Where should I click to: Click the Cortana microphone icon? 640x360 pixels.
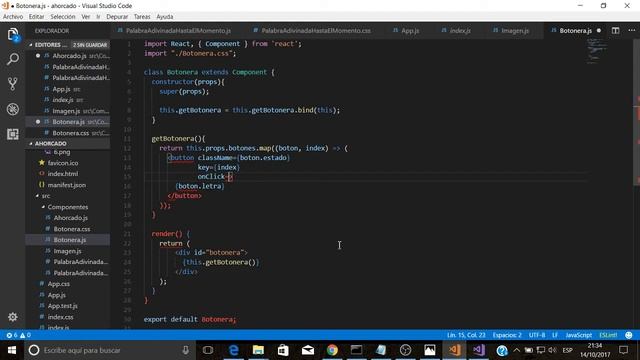(186, 350)
